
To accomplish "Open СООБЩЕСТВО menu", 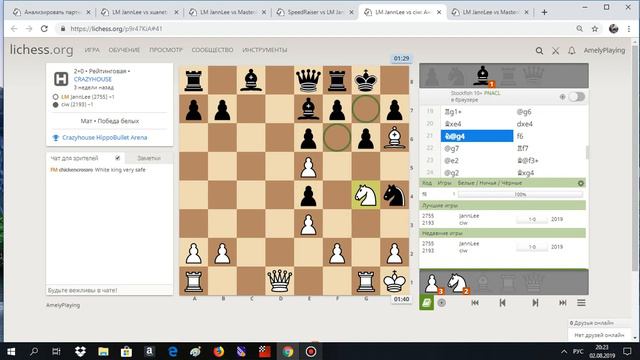I will click(x=212, y=50).
